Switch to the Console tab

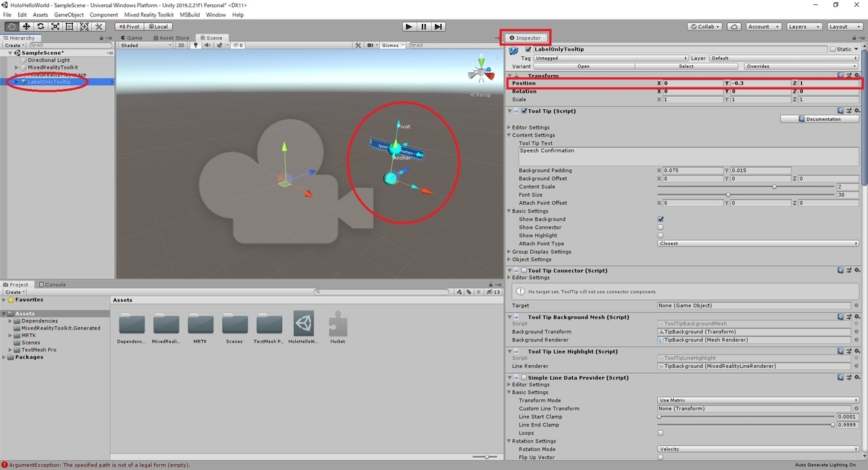pyautogui.click(x=53, y=285)
